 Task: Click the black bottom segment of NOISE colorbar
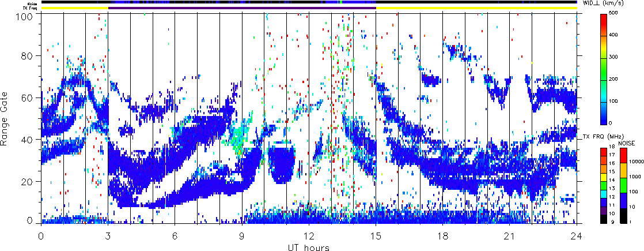[x=623, y=216]
